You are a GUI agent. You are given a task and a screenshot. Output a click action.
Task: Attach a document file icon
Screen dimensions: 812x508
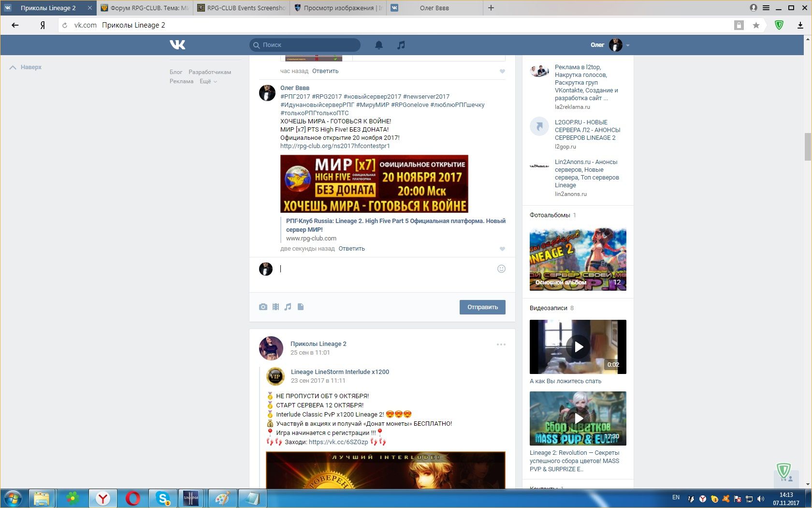coord(301,307)
